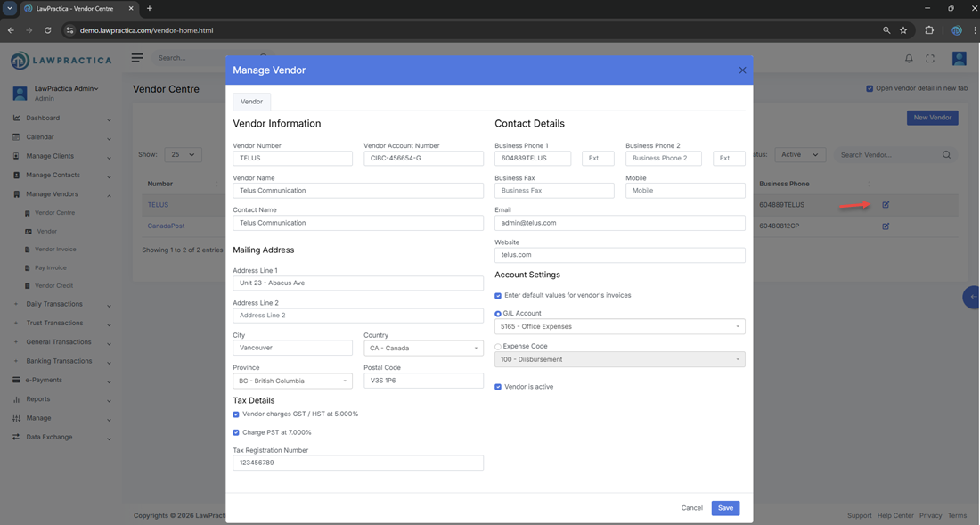Viewport: 980px width, 525px height.
Task: Uncheck Vendor charges GST / HST checkbox
Action: coord(236,414)
